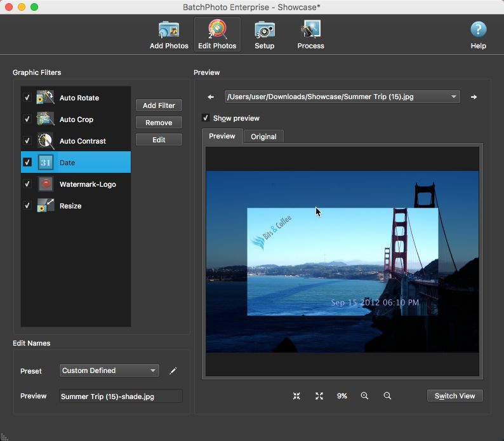This screenshot has height=441, width=504.
Task: Go to previous photo with left arrow
Action: [x=211, y=97]
